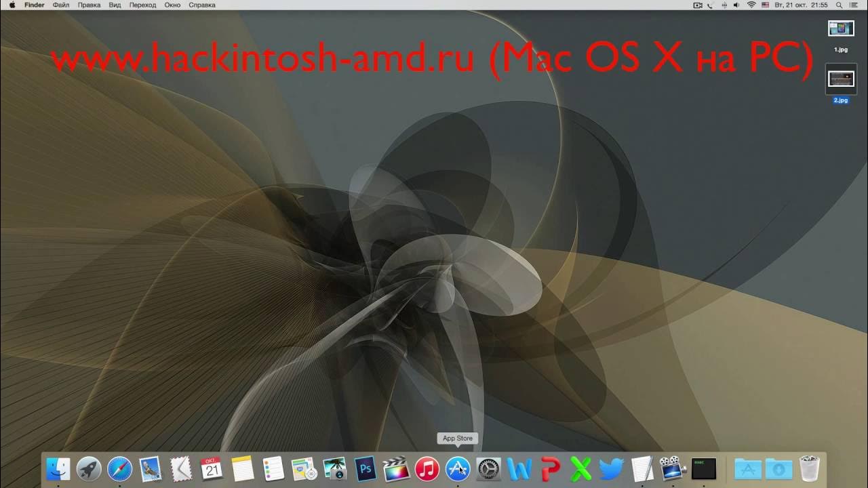Open the Downloads folder stack

click(778, 468)
